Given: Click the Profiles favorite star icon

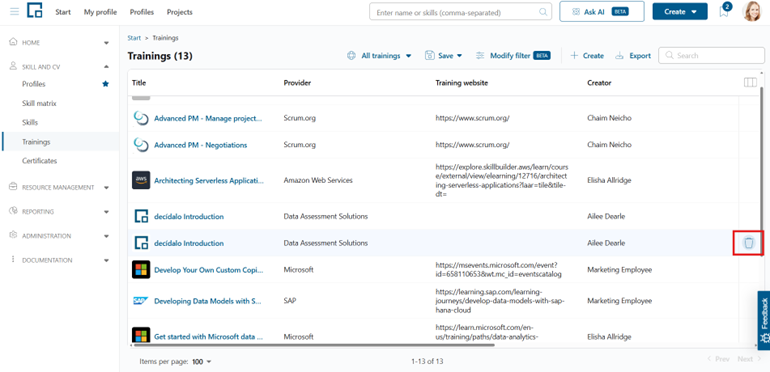Looking at the screenshot, I should pyautogui.click(x=105, y=84).
